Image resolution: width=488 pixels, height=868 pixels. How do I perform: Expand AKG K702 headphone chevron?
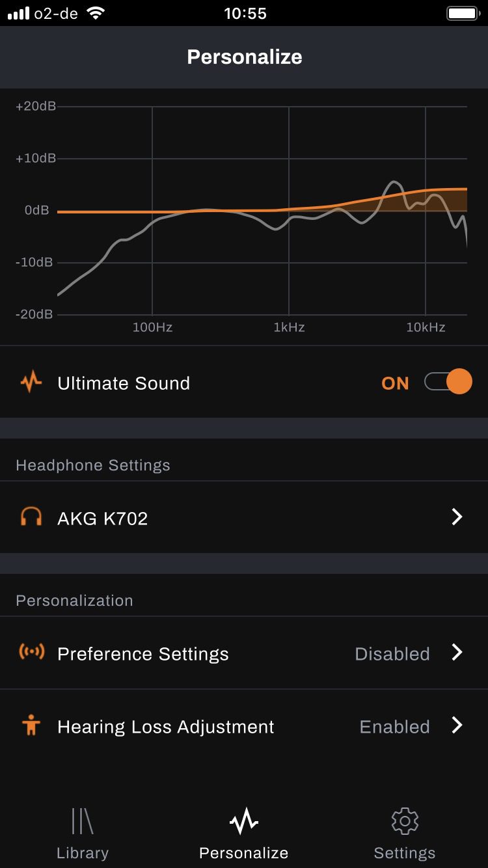457,517
